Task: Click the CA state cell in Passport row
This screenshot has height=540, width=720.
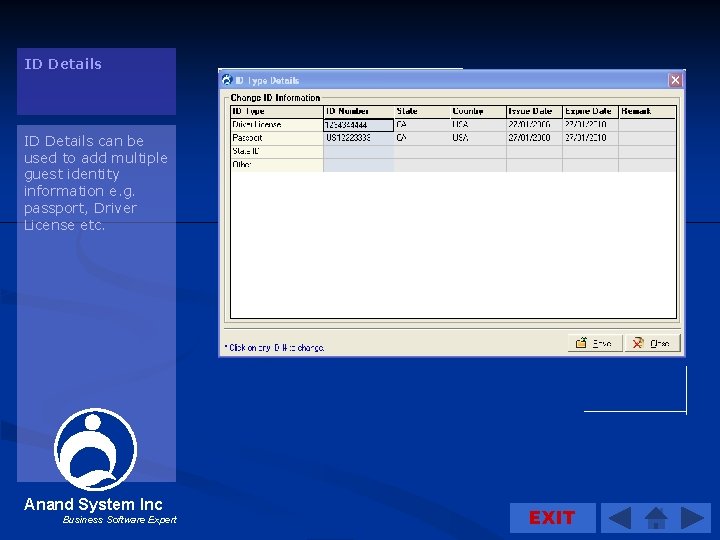Action: (x=422, y=138)
